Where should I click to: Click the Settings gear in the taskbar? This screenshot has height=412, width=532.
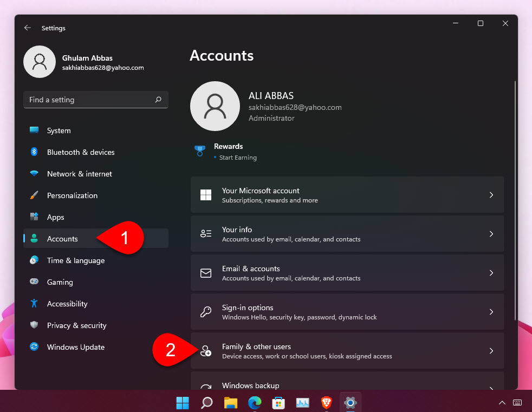pyautogui.click(x=350, y=403)
